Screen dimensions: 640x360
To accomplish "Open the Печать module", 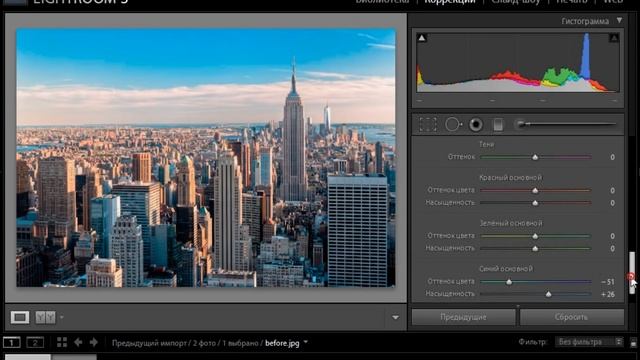I will [x=571, y=2].
